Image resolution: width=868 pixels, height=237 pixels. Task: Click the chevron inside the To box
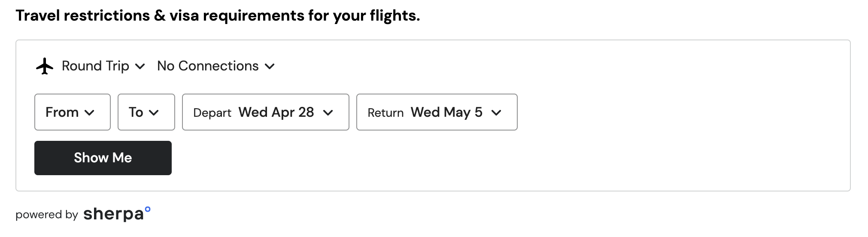tap(154, 113)
